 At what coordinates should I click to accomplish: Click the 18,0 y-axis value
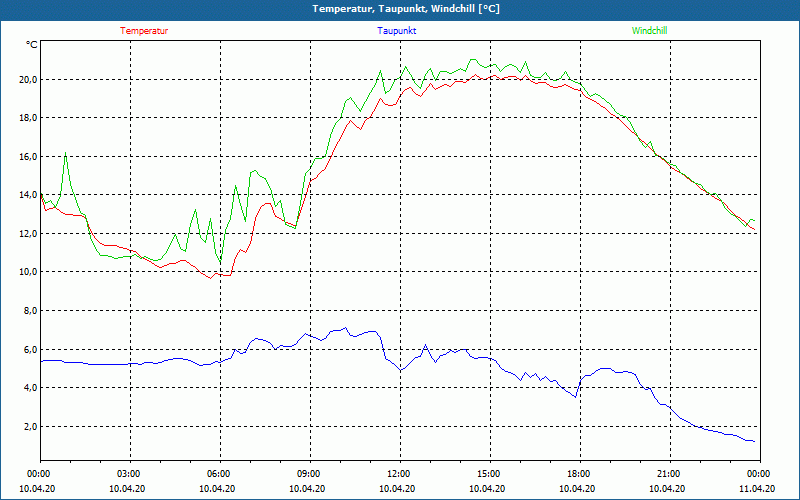(x=29, y=118)
